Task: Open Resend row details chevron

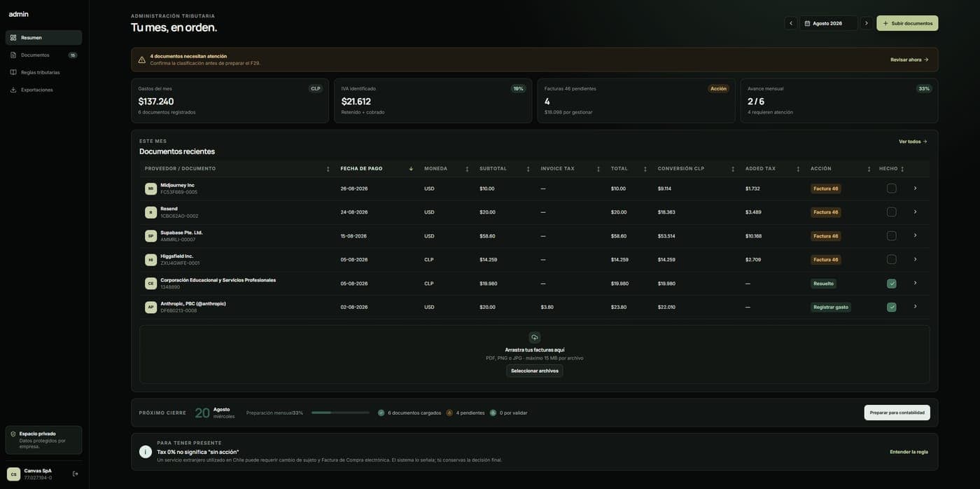Action: coord(915,212)
